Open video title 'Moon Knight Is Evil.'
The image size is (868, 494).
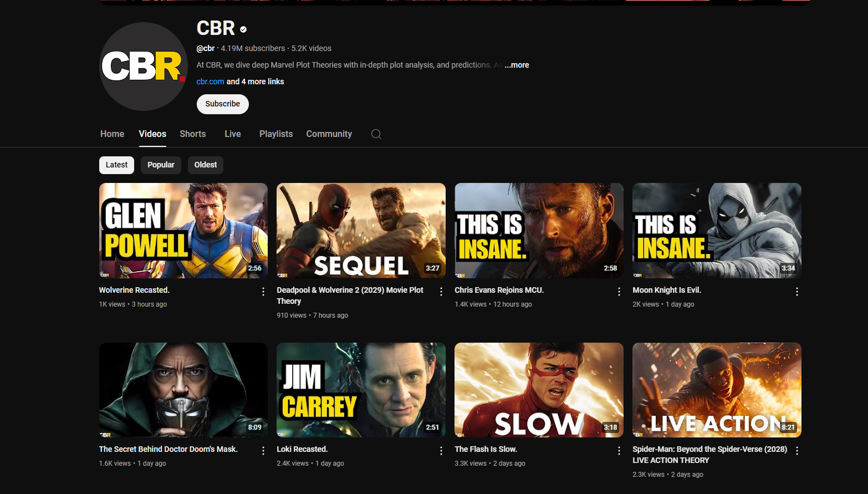(667, 290)
